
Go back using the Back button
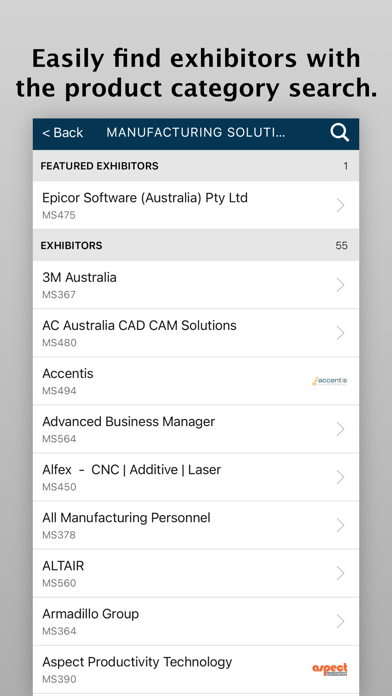pyautogui.click(x=63, y=133)
